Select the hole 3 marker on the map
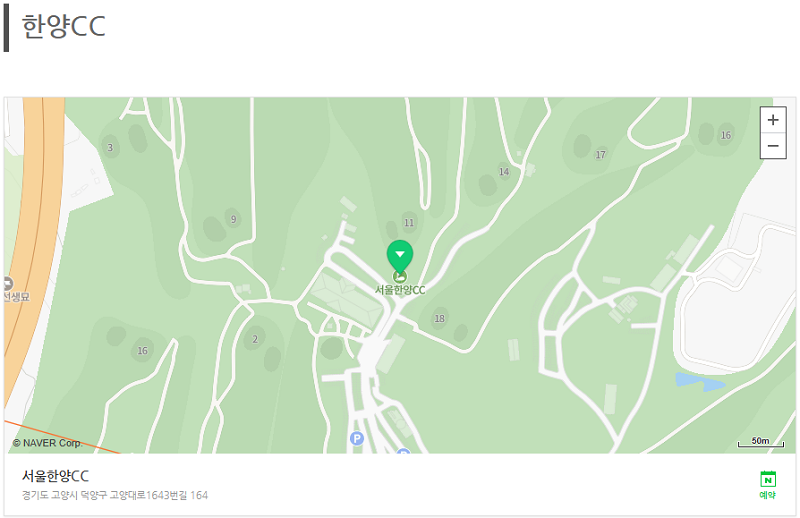Viewport: 800px width, 518px height. (x=110, y=147)
